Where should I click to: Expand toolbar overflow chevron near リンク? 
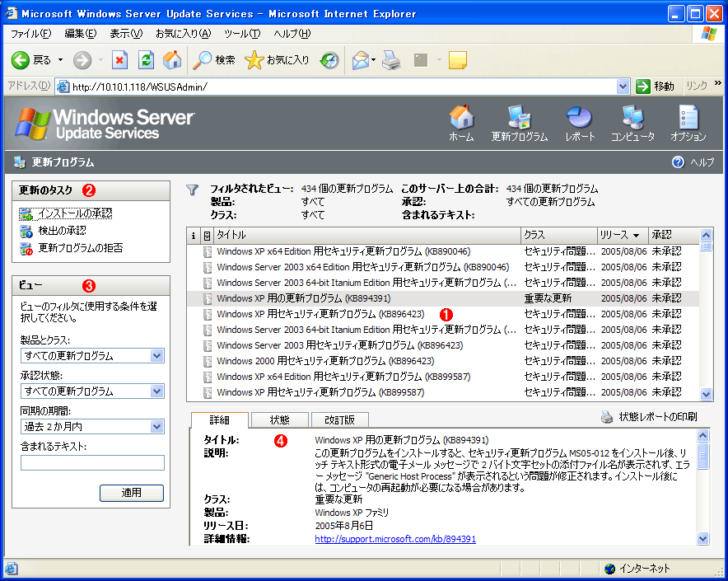(718, 83)
